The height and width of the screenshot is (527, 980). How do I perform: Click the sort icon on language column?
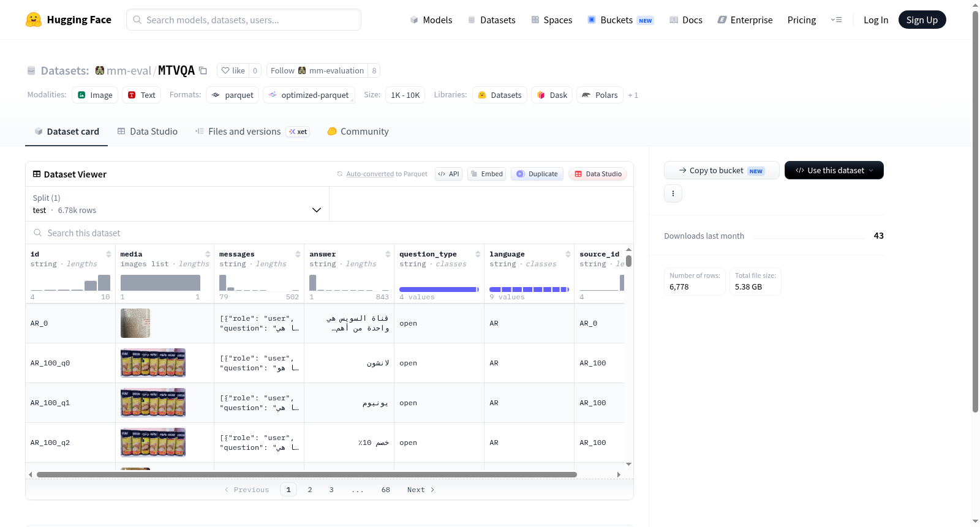pyautogui.click(x=568, y=254)
